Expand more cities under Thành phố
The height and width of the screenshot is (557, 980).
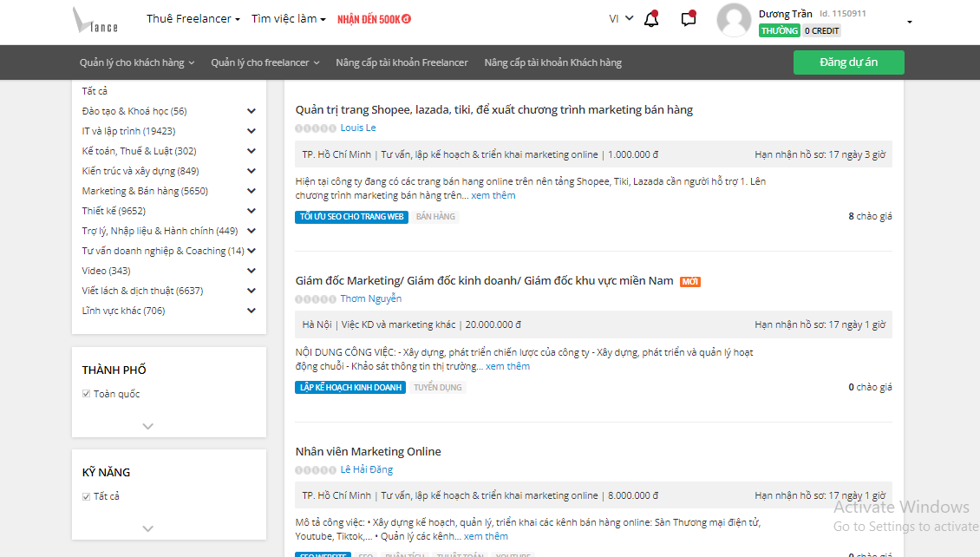point(148,426)
